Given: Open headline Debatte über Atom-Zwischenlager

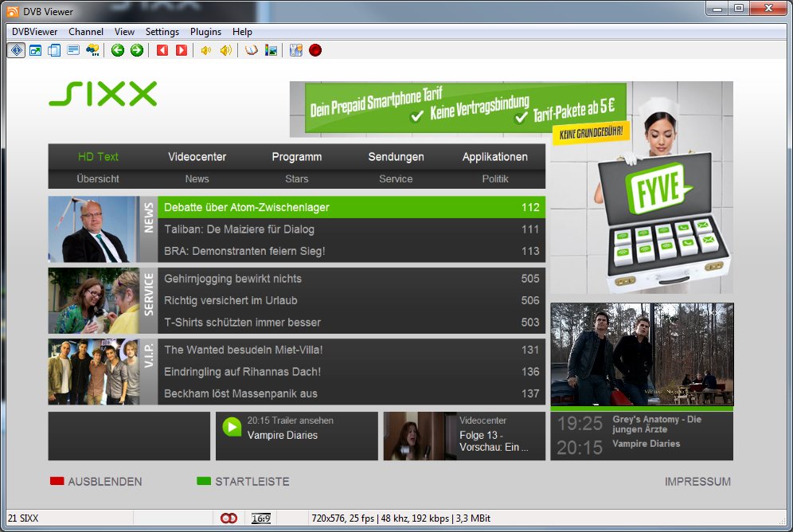Looking at the screenshot, I should (x=247, y=207).
